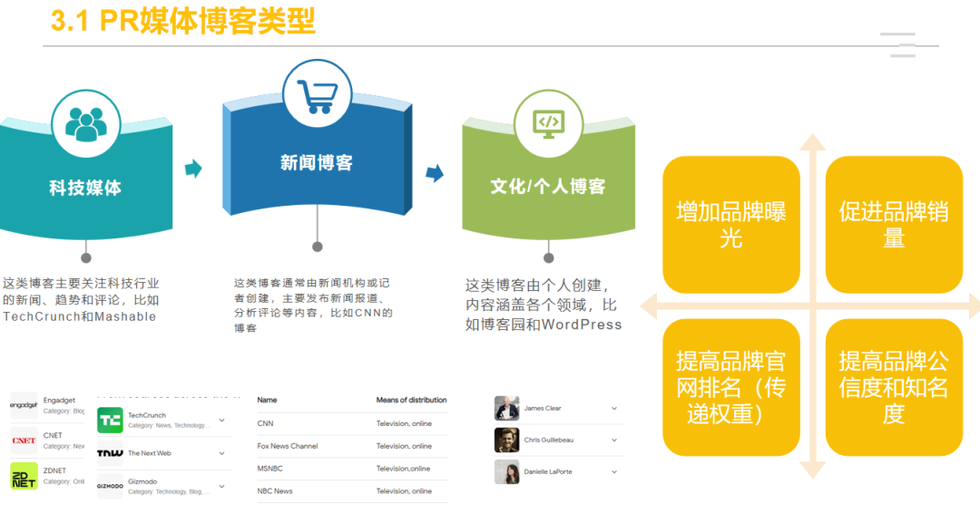Click the green TechCrunch TC logo

(x=110, y=421)
